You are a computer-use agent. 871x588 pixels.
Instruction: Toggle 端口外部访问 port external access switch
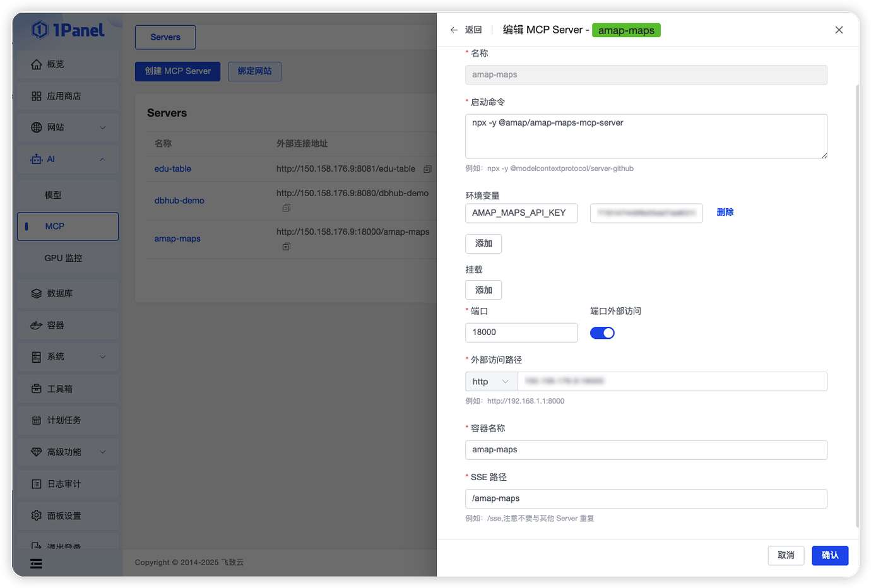(x=602, y=332)
